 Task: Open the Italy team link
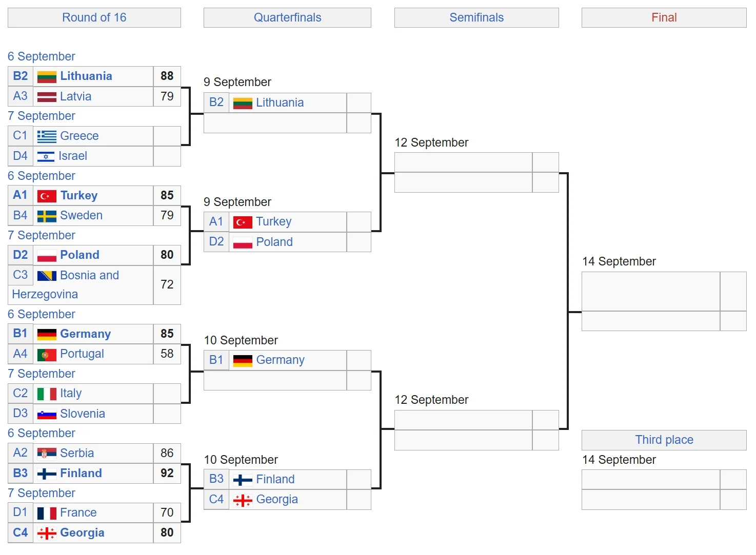tap(71, 393)
